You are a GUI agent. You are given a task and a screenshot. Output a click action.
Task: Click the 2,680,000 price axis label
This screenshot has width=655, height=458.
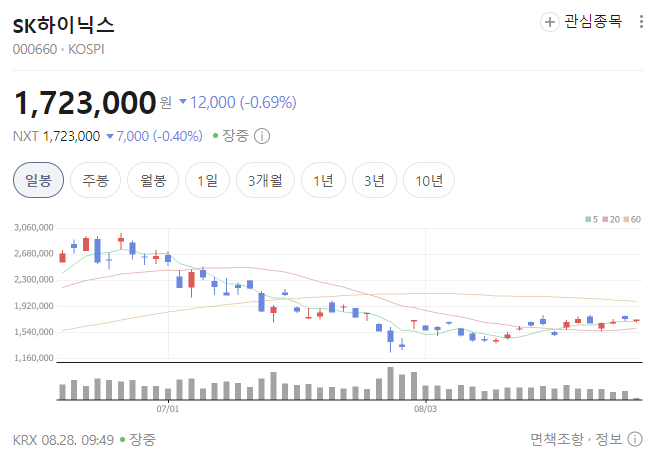tap(34, 254)
